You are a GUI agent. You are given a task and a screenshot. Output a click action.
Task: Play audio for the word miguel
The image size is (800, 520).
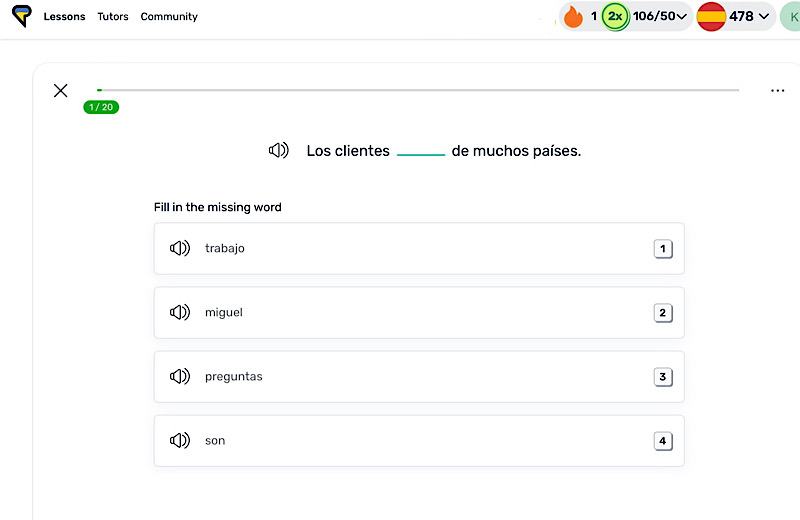(180, 312)
